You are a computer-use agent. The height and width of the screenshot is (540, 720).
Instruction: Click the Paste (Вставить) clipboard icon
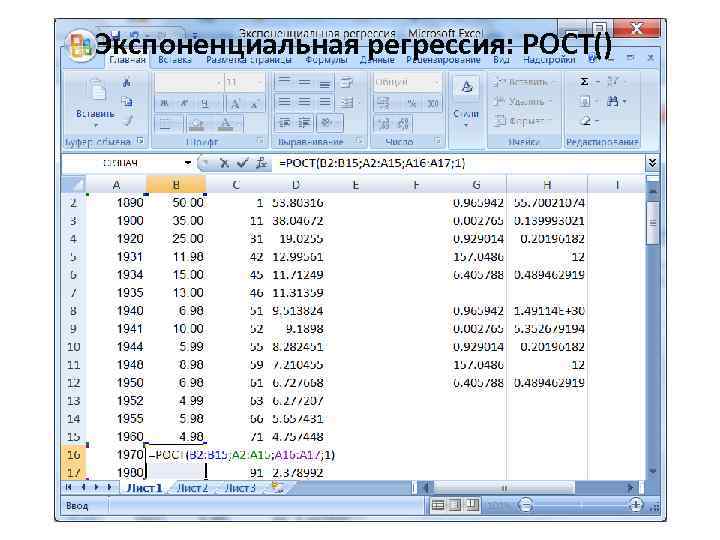[x=97, y=90]
